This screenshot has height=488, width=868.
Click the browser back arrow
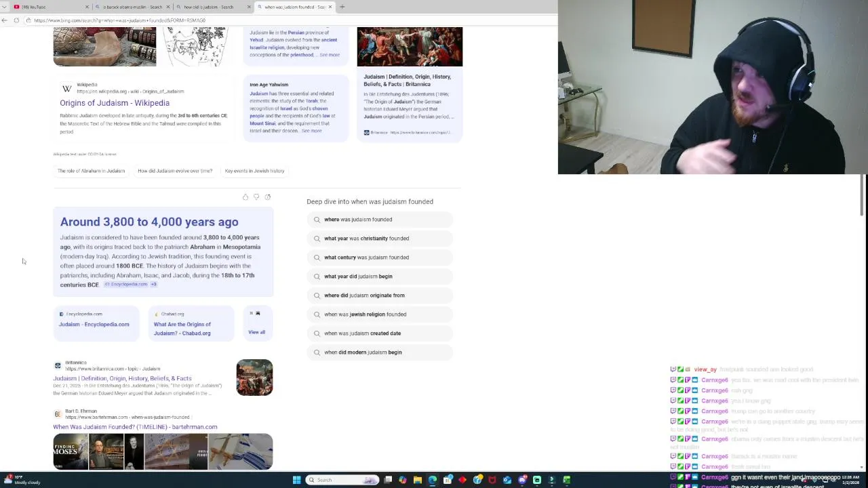point(5,20)
